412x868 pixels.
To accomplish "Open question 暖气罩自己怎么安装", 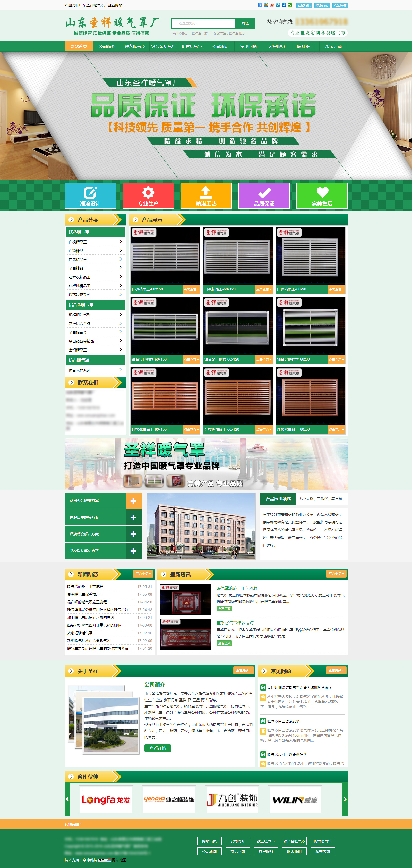I will pyautogui.click(x=283, y=721).
